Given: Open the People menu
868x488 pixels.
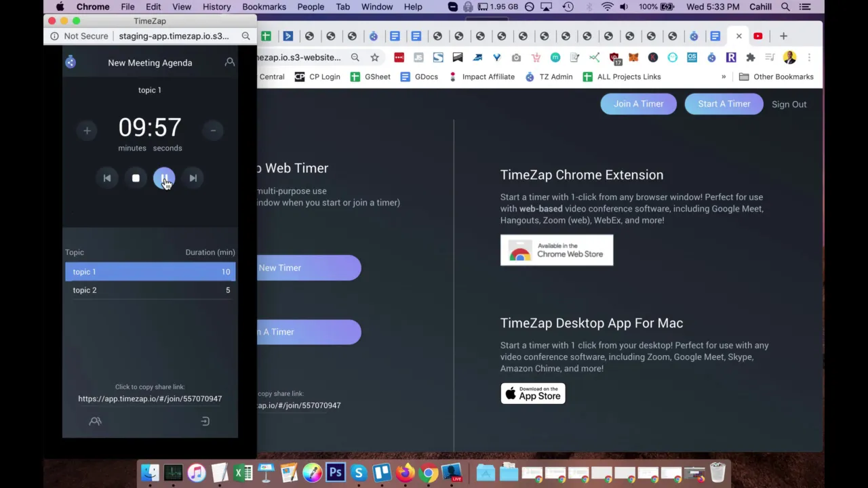Looking at the screenshot, I should tap(311, 7).
